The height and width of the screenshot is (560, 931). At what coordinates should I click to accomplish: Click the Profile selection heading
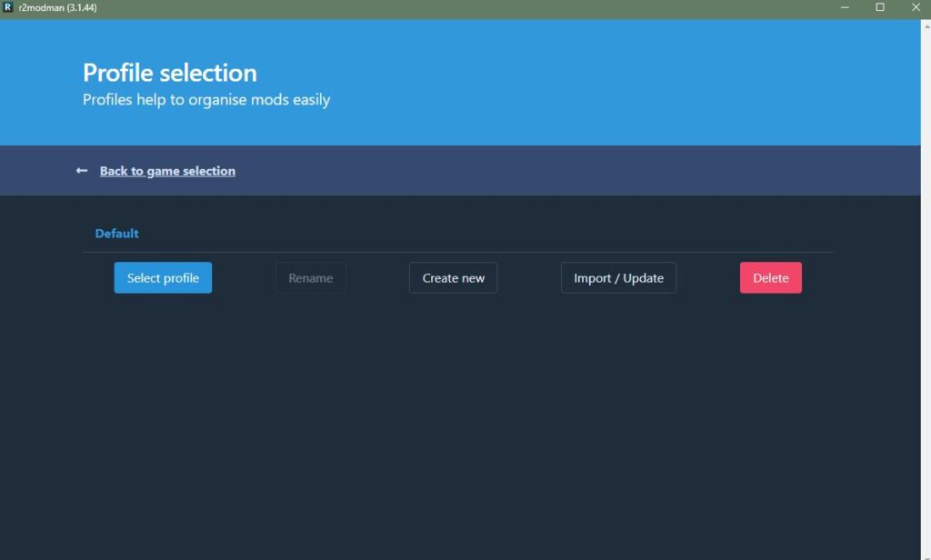170,73
